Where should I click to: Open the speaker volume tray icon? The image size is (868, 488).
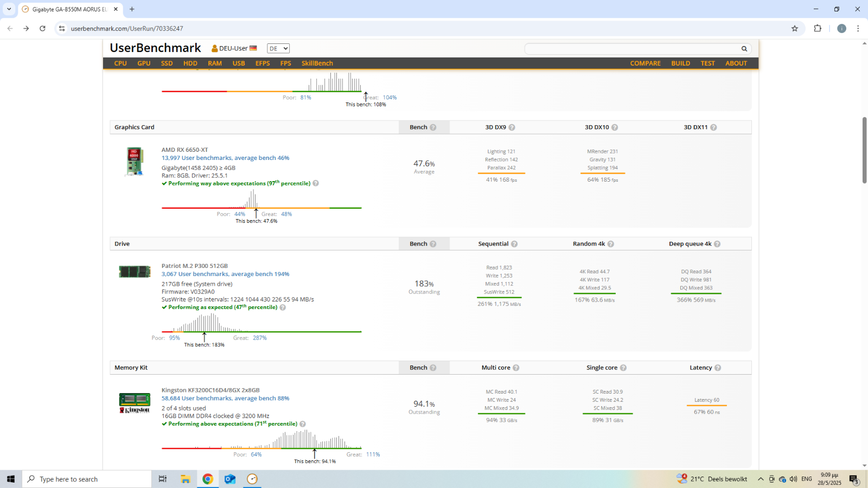point(793,479)
